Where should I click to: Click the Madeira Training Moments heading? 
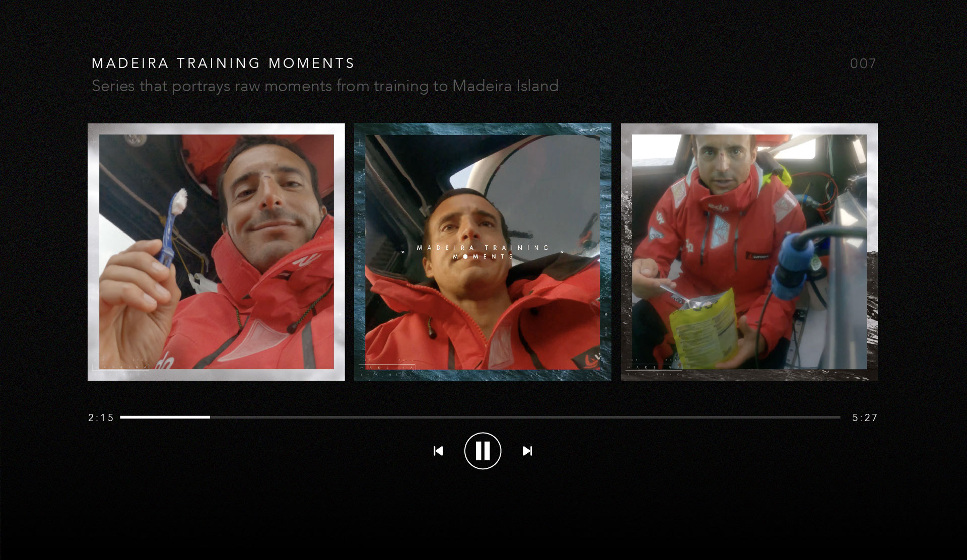point(223,63)
